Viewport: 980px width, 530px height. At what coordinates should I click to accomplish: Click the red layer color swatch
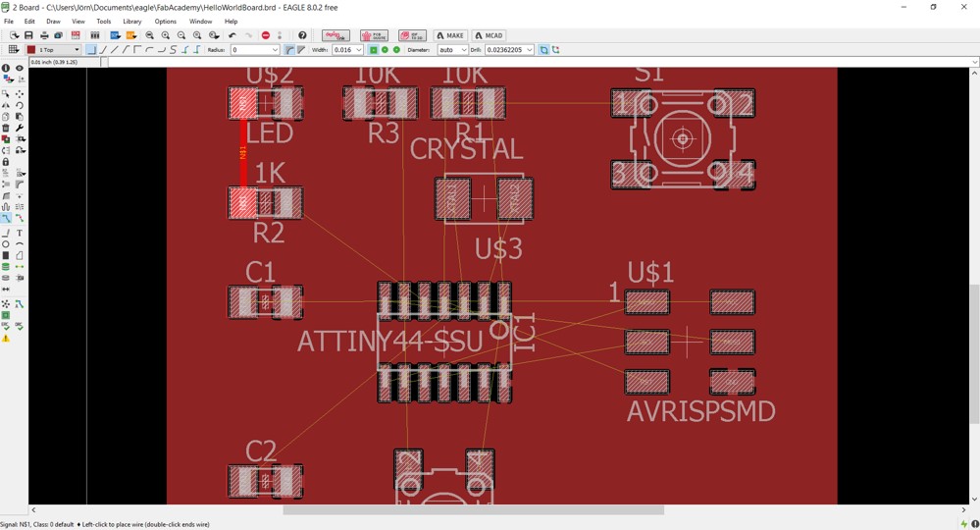click(30, 49)
